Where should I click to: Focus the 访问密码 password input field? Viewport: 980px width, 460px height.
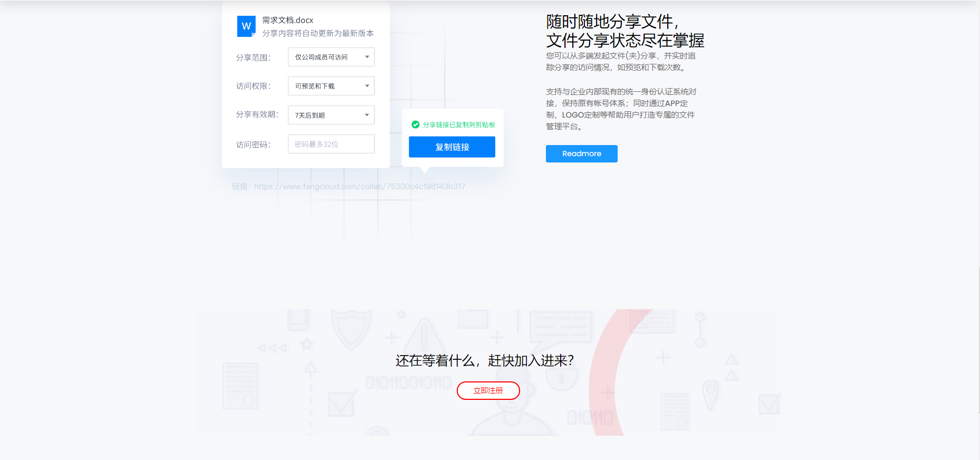331,144
